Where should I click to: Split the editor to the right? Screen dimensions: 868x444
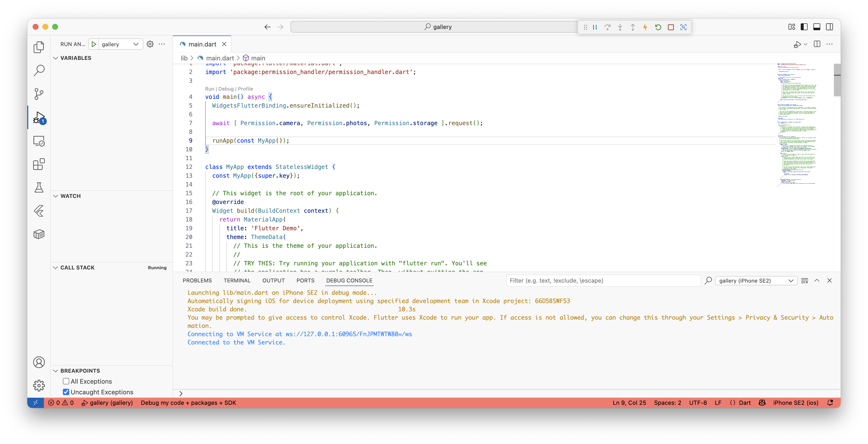pos(817,44)
